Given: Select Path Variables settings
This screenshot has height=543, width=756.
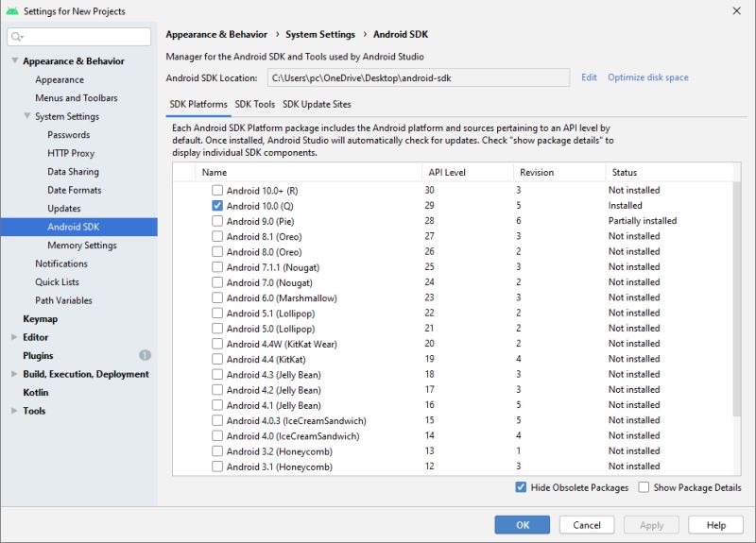Looking at the screenshot, I should [63, 300].
